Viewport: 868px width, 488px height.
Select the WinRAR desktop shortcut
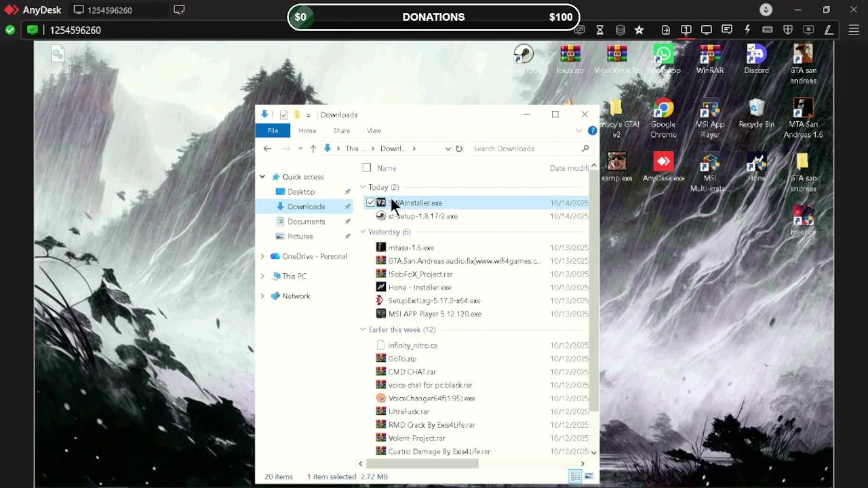(710, 59)
